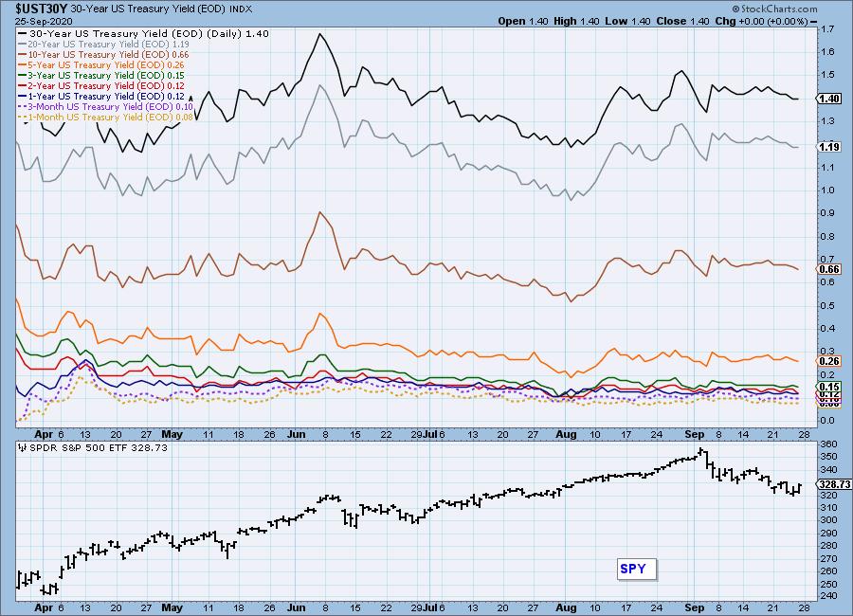
Task: Click the 1.6 tick on yield axis
Action: (x=826, y=52)
